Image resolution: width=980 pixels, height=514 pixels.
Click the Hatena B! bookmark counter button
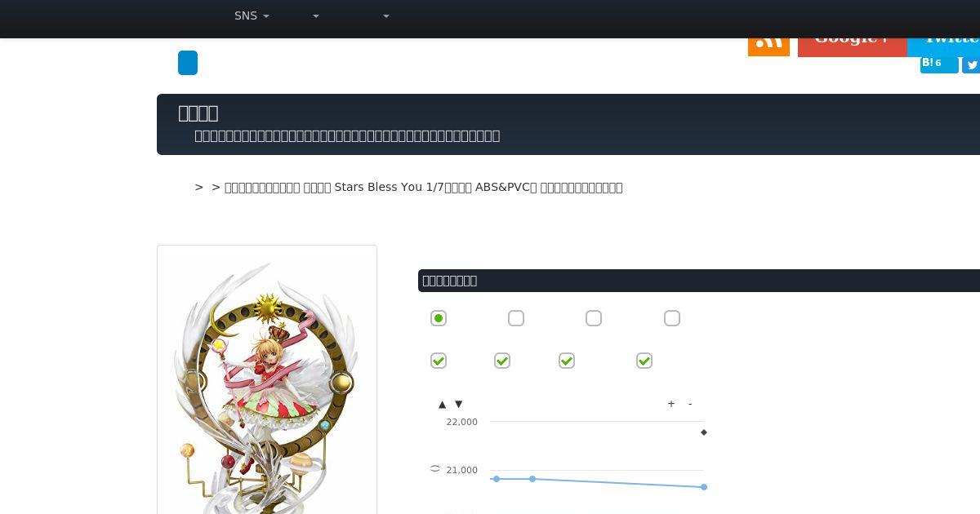[x=939, y=64]
